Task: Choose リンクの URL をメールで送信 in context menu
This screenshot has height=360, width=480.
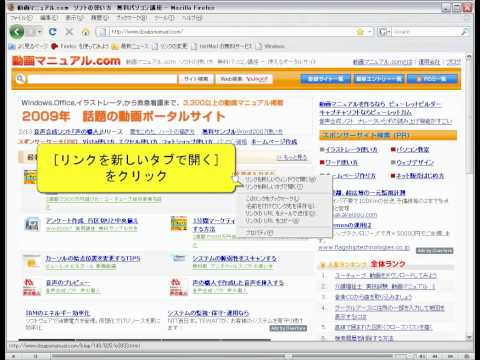Action: pos(280,213)
